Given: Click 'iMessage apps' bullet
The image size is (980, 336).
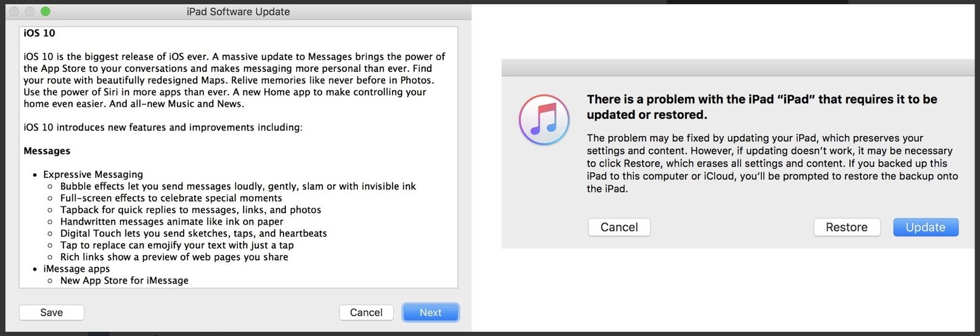Looking at the screenshot, I should [x=76, y=269].
